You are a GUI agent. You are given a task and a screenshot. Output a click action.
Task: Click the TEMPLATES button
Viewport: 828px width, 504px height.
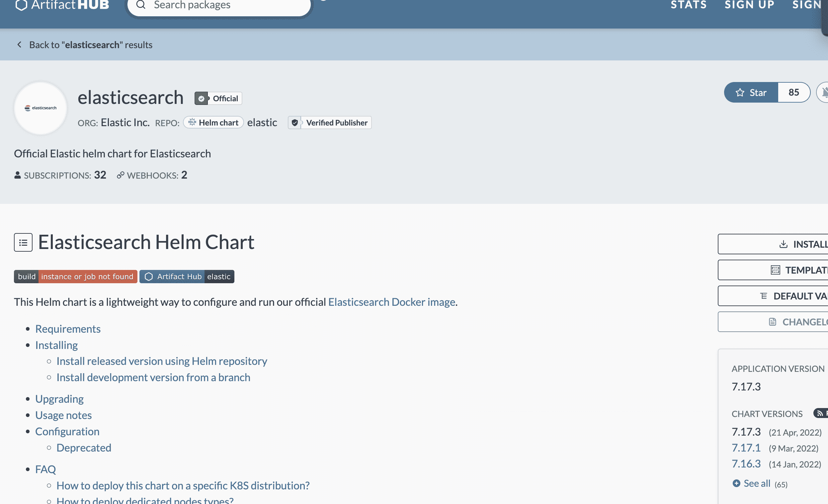pyautogui.click(x=773, y=270)
